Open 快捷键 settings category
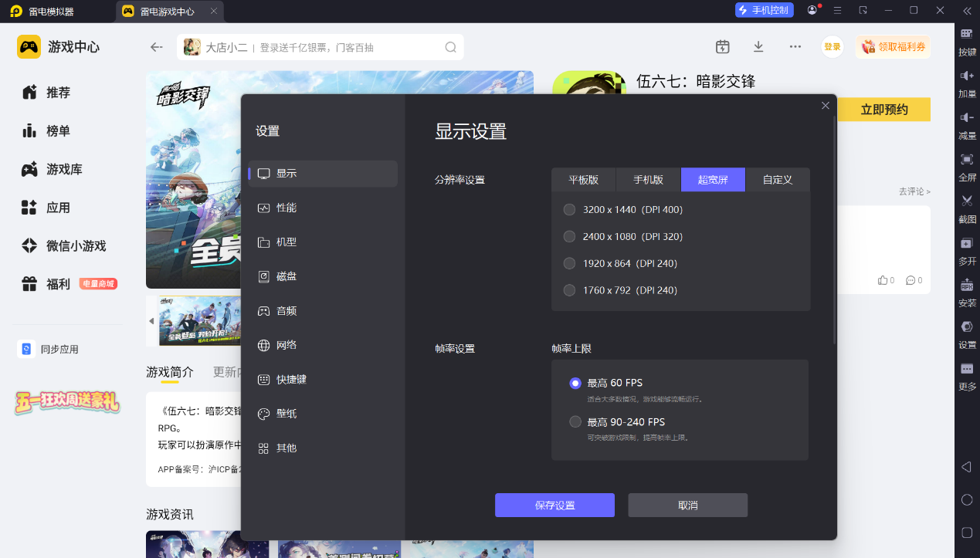The width and height of the screenshot is (980, 558). (x=323, y=380)
